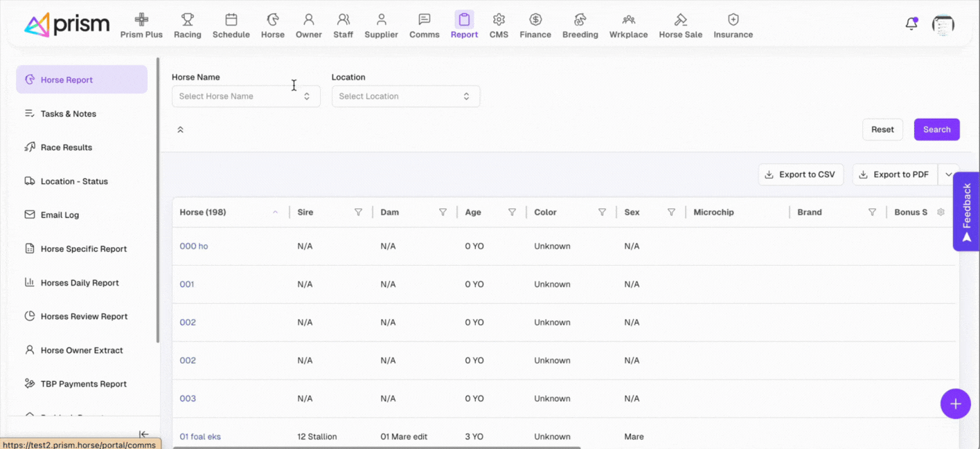Expand Export to PDF options arrow

pyautogui.click(x=948, y=175)
